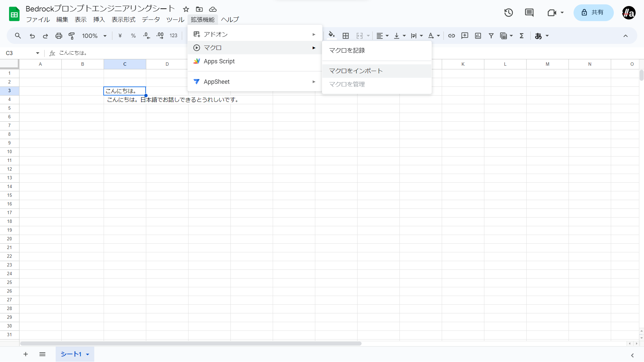Click the Undo arrow icon
The image size is (644, 362).
point(32,36)
